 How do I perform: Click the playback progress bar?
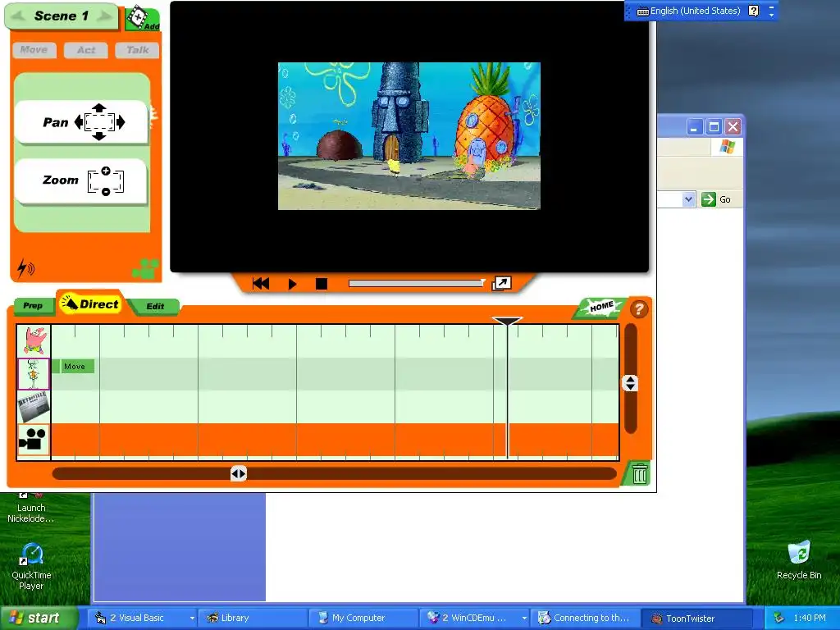[416, 283]
